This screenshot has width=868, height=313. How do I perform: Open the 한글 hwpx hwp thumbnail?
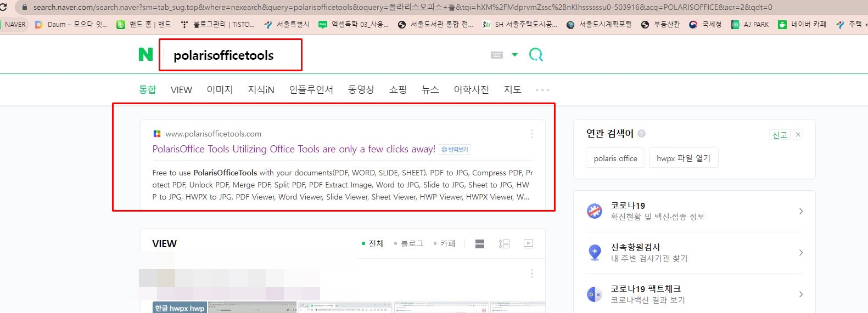click(x=180, y=307)
